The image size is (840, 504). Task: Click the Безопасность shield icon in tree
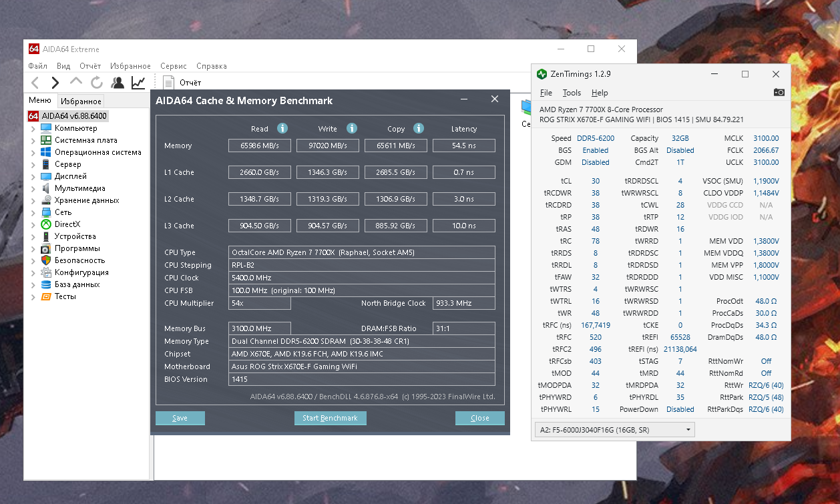46,260
